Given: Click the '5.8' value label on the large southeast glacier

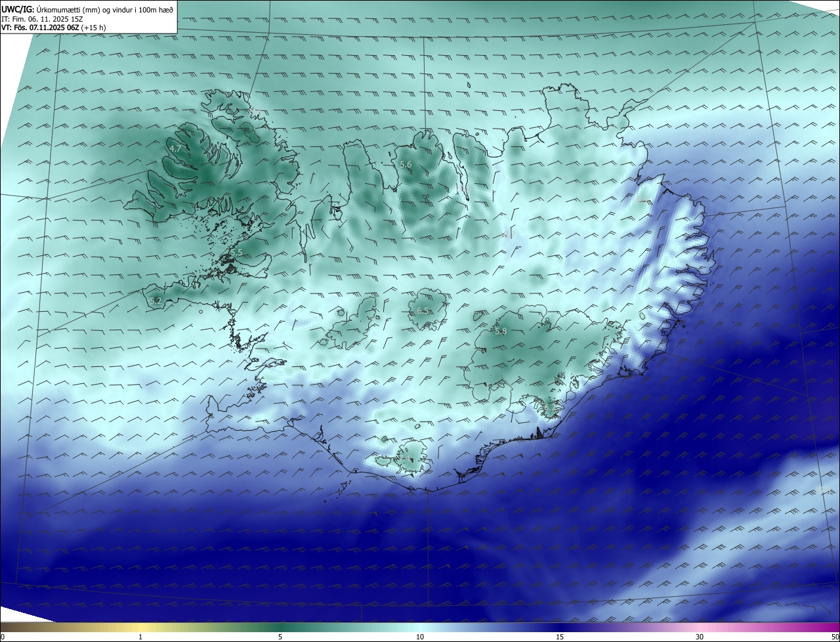Looking at the screenshot, I should (x=501, y=332).
